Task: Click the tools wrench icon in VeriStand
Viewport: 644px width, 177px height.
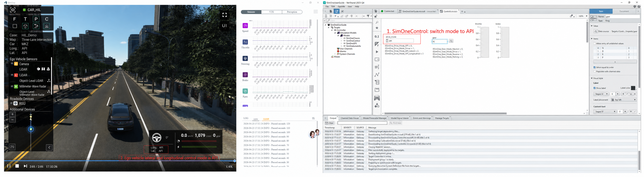Action: tap(342, 11)
